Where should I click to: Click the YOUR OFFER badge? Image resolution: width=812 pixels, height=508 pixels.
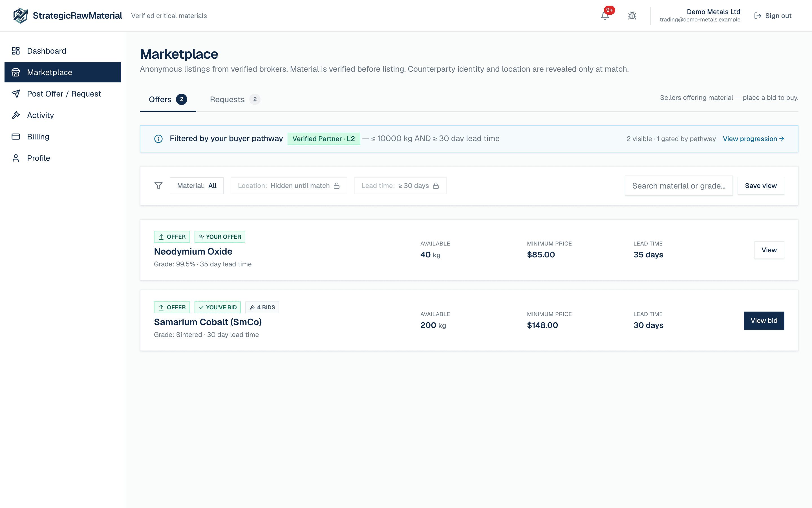220,237
